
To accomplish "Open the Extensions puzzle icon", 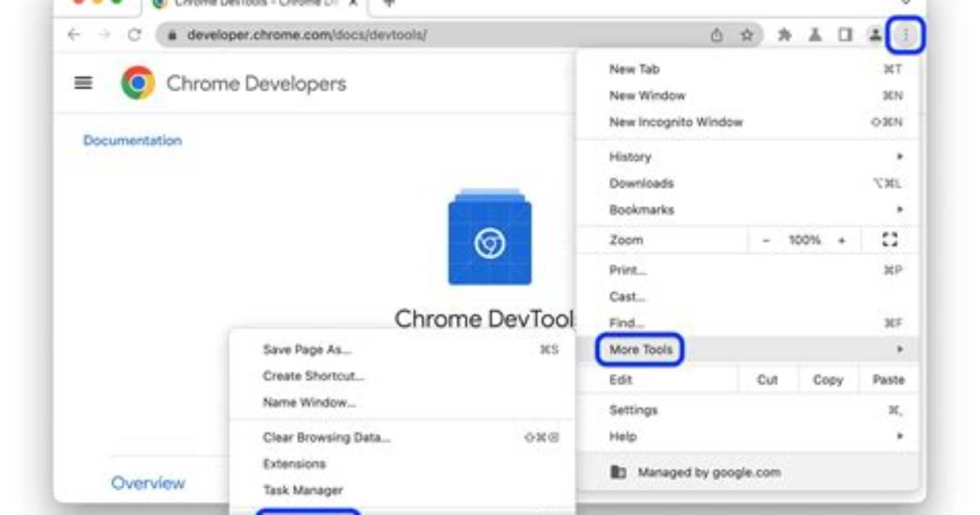I will [x=784, y=35].
